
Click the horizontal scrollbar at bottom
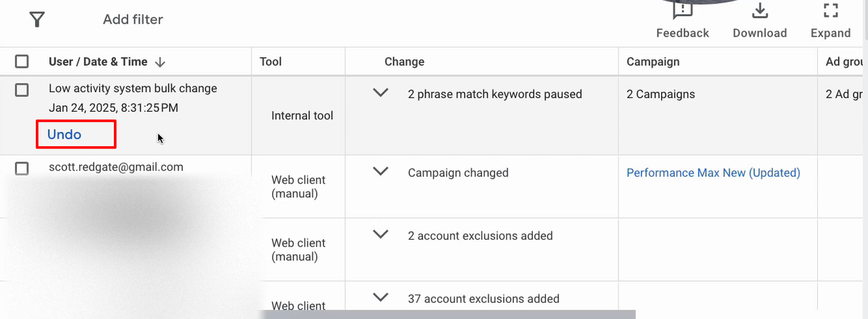click(448, 314)
